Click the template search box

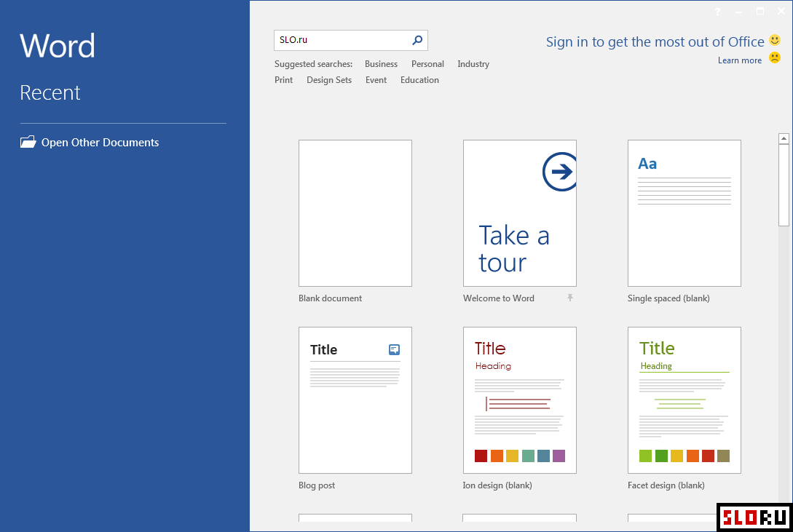[x=350, y=41]
